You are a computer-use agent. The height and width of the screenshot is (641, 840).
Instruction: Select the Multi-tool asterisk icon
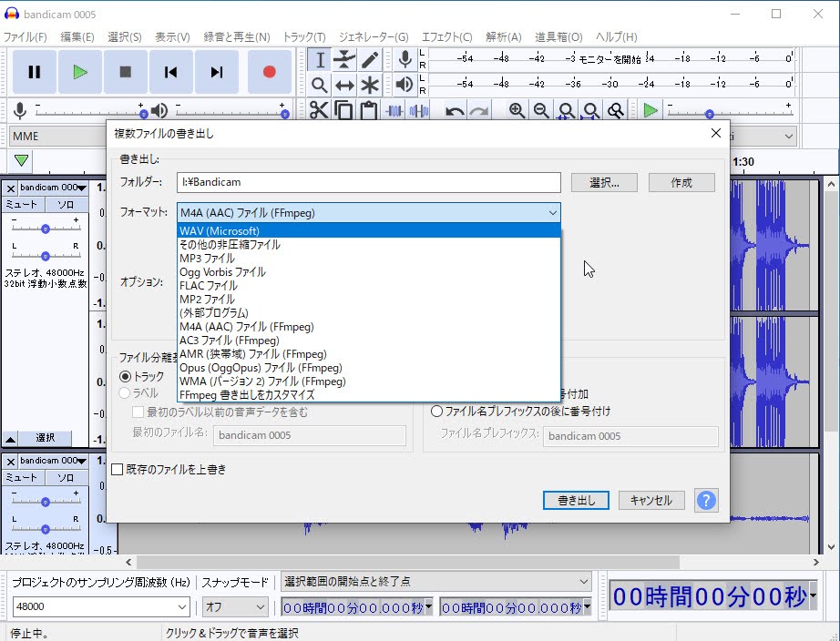pyautogui.click(x=370, y=86)
